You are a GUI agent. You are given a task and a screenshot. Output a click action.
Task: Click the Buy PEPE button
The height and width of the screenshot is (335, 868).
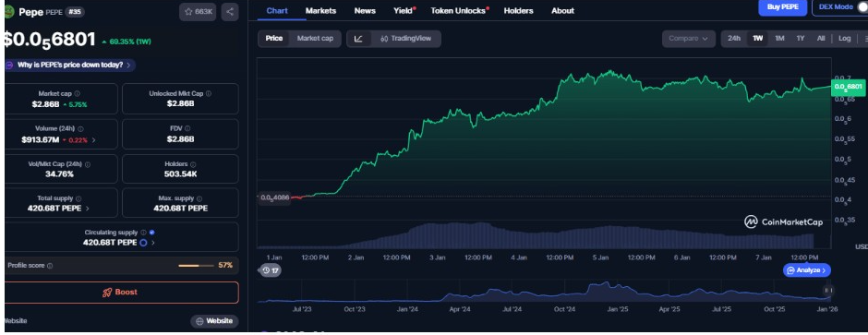coord(783,6)
